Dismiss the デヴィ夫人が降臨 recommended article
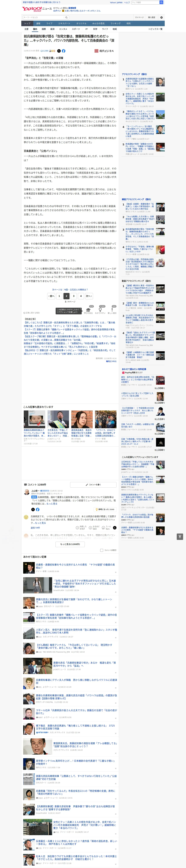Image resolution: width=186 pixels, height=868 pixels. tap(115, 688)
